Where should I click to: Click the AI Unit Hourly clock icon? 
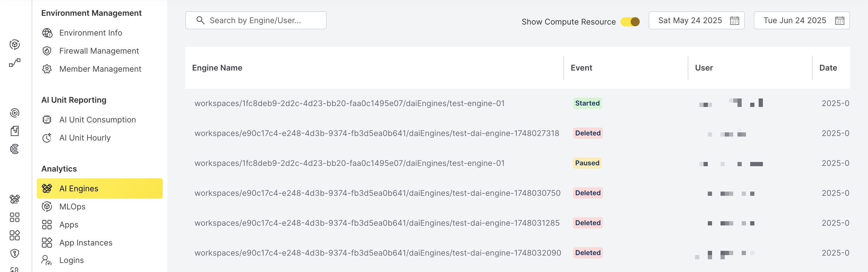47,138
